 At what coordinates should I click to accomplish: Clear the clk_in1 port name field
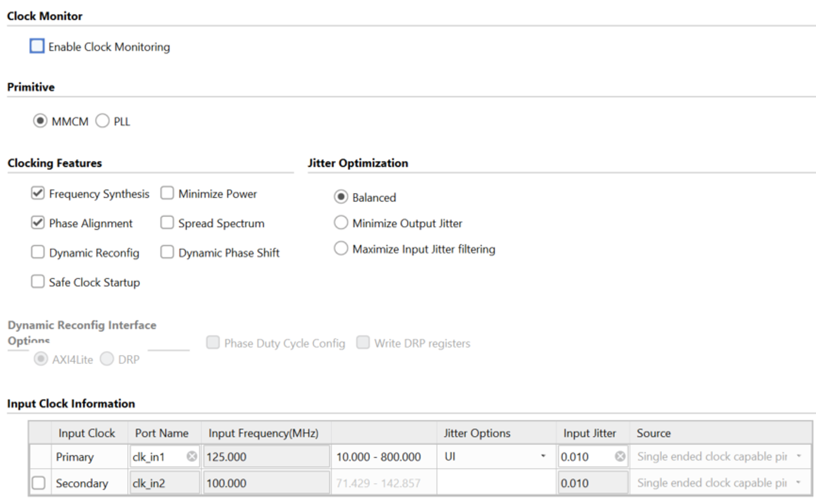pos(191,456)
